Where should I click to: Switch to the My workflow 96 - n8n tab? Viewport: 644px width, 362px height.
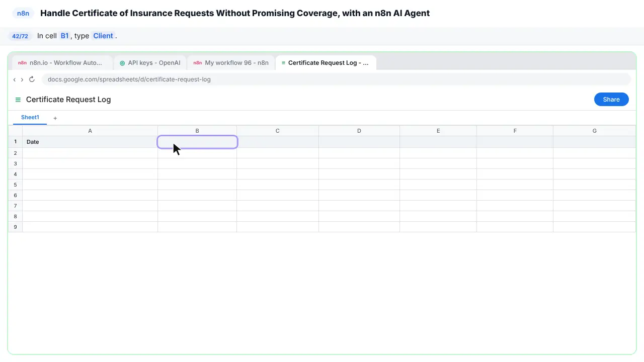231,63
